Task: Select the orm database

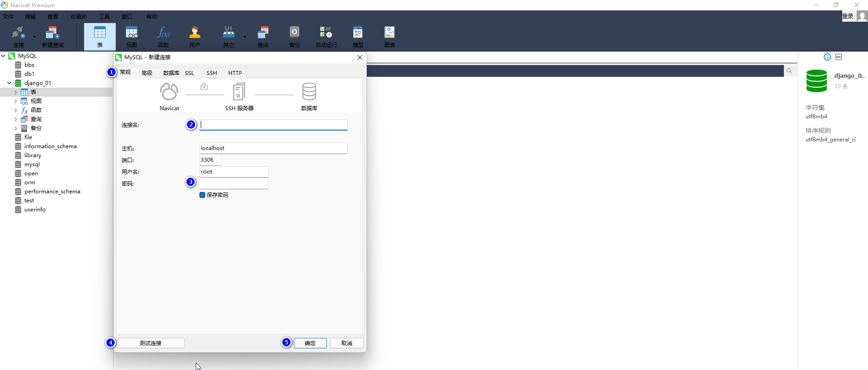Action: pyautogui.click(x=29, y=183)
